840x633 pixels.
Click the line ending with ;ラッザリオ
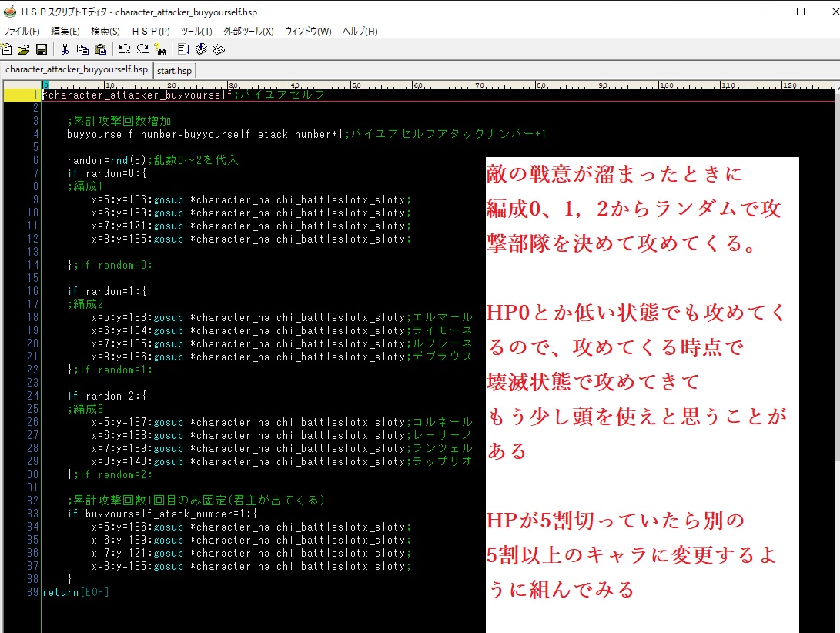pyautogui.click(x=282, y=461)
